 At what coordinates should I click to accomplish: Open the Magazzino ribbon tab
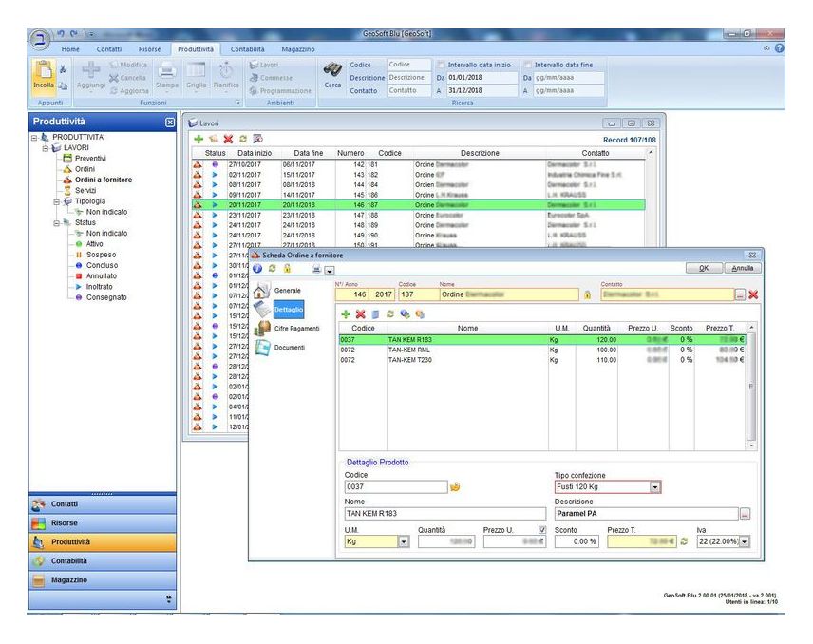coord(298,49)
